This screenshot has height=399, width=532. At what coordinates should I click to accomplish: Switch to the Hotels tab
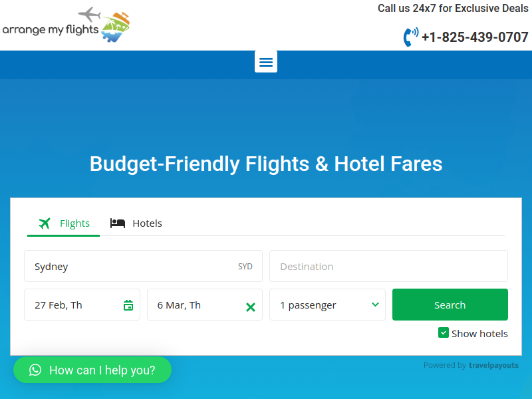click(x=136, y=223)
